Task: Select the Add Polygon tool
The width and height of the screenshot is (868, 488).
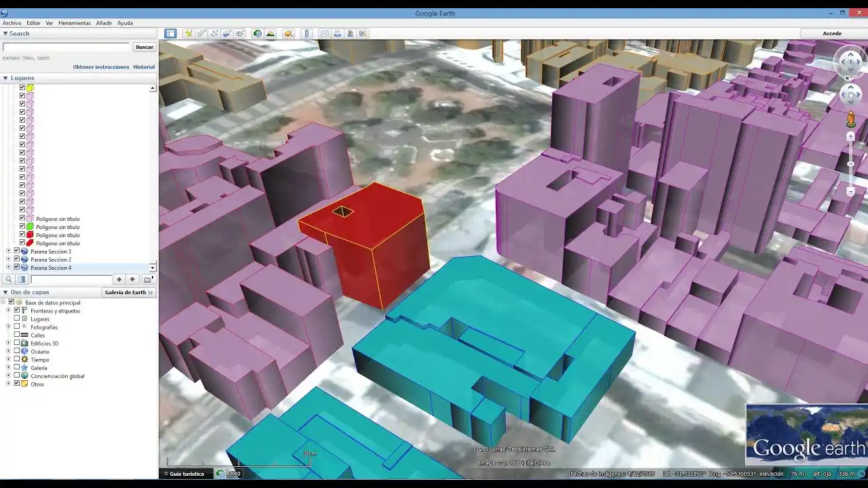Action: [x=201, y=33]
